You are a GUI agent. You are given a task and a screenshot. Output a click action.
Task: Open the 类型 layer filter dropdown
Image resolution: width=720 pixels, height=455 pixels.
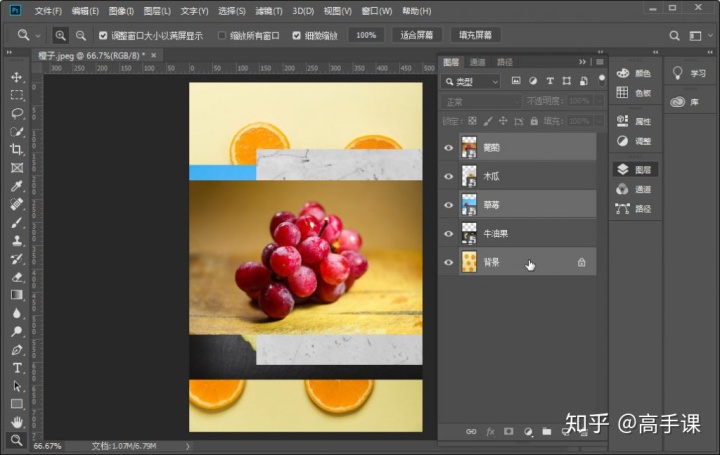pyautogui.click(x=471, y=82)
